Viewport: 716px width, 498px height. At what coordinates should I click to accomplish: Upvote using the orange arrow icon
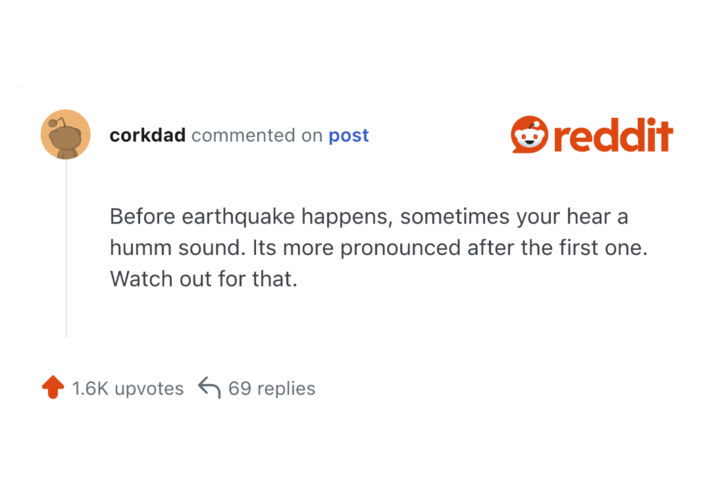pos(53,388)
